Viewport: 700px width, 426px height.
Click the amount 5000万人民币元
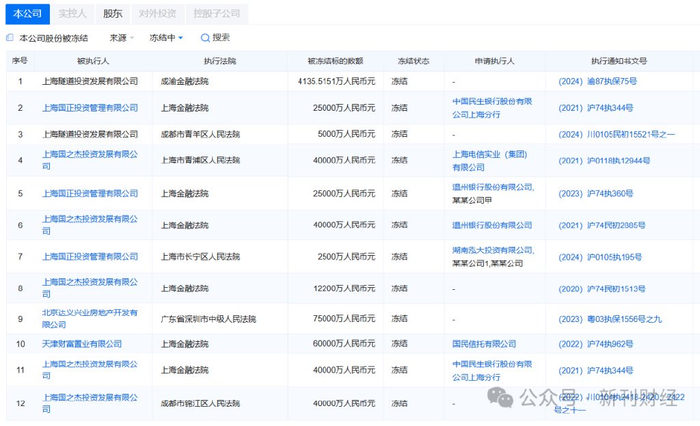tap(346, 134)
